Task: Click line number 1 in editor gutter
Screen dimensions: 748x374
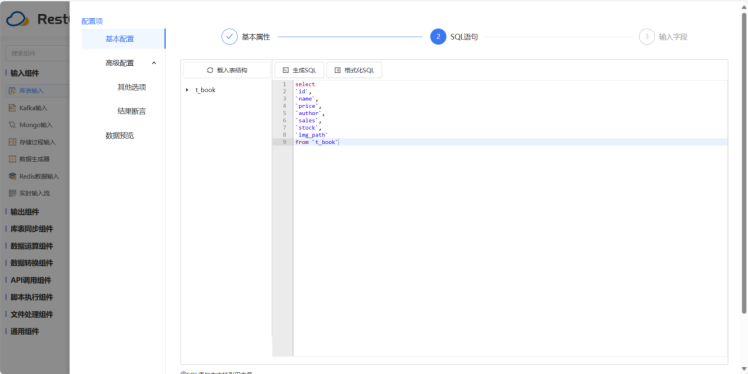Action: pos(284,84)
